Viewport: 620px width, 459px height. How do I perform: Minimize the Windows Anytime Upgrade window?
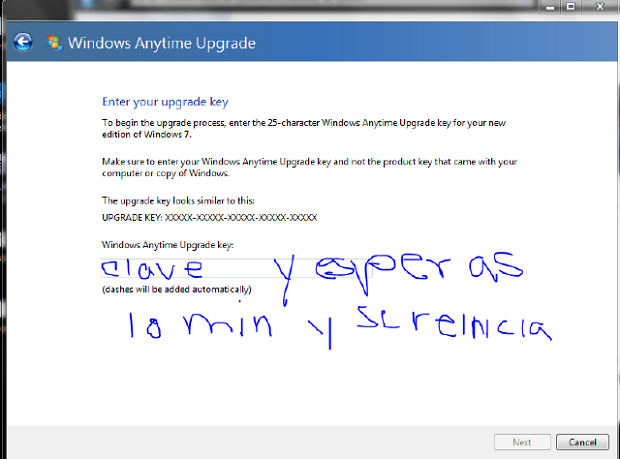click(550, 7)
